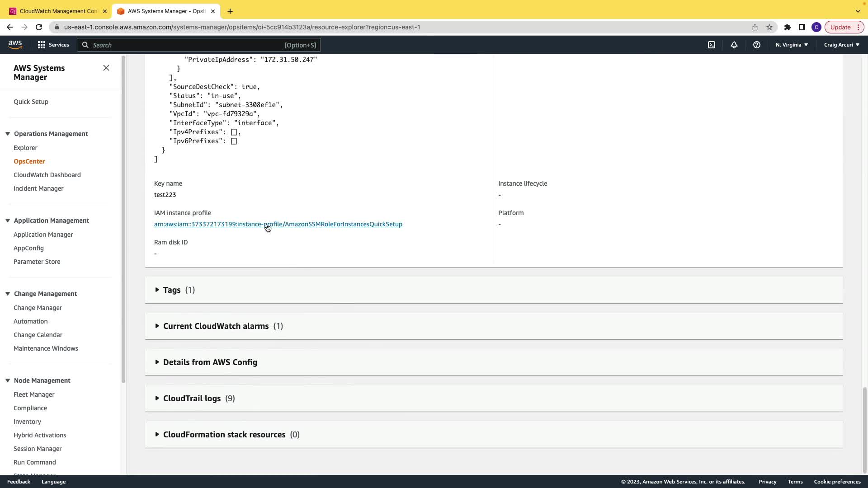The image size is (868, 488).
Task: Open the browser extensions puzzle icon
Action: click(x=788, y=27)
